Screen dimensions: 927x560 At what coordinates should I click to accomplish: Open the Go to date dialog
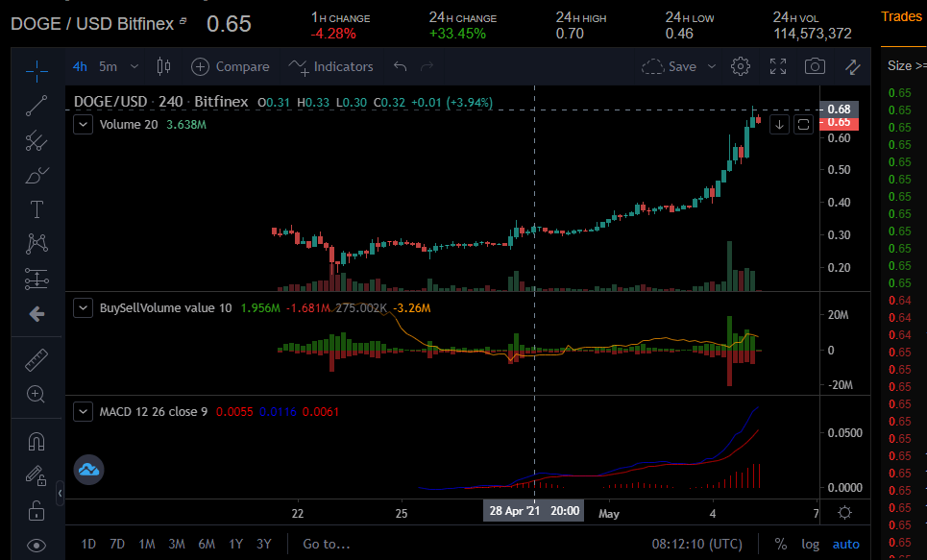point(327,544)
